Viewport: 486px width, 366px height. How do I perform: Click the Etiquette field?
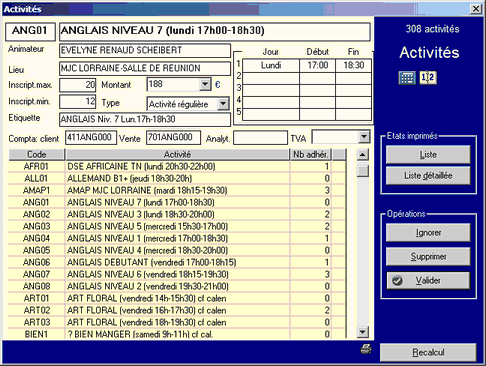click(145, 119)
